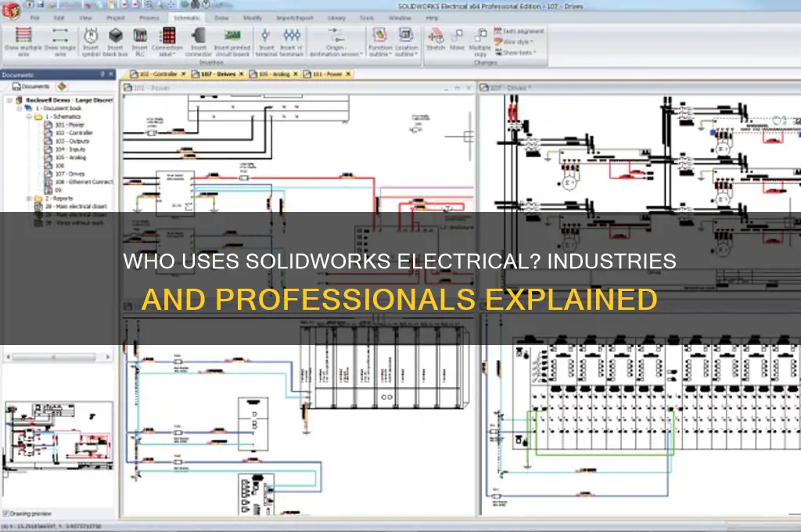Click cursor coordinates in the status bar
Screen dimensions: 801x532
(51, 526)
